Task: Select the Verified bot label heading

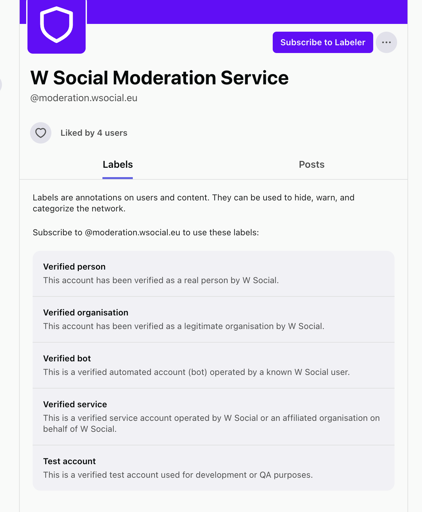Action: [67, 358]
